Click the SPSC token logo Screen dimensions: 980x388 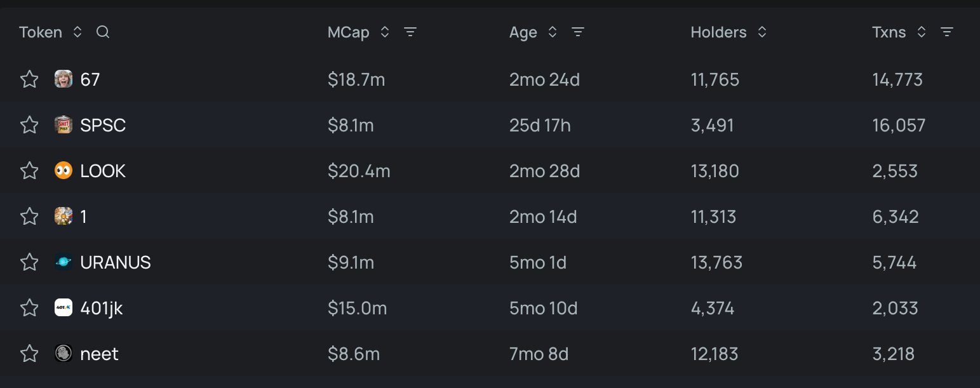[64, 125]
